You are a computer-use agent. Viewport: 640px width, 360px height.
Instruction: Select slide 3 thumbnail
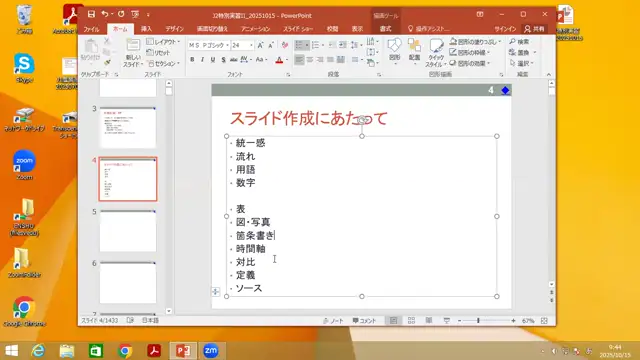(128, 127)
